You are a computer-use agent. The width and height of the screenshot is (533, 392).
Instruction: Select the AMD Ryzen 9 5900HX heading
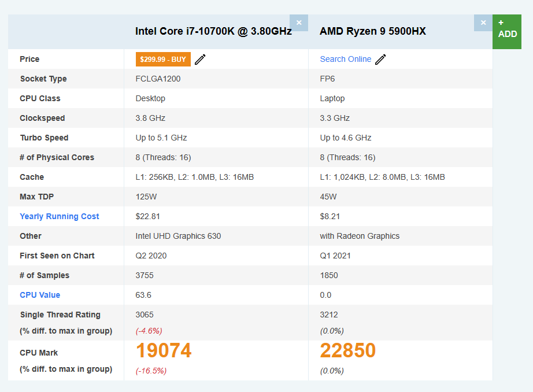373,31
